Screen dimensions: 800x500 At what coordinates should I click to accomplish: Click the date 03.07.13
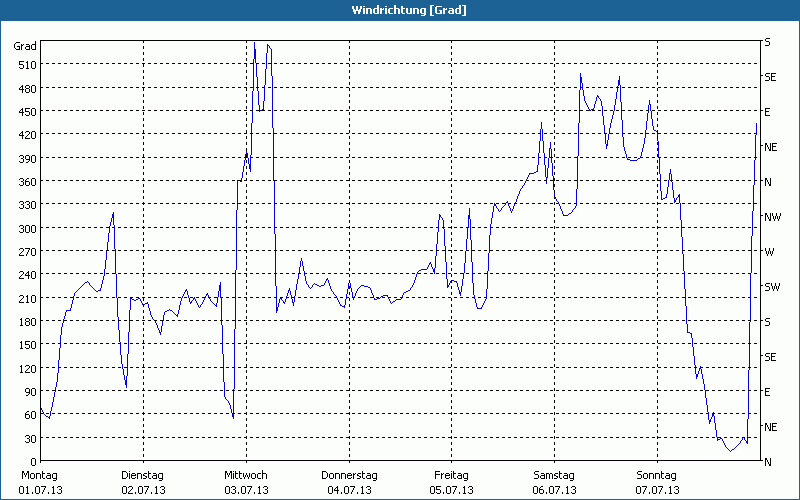(x=246, y=490)
